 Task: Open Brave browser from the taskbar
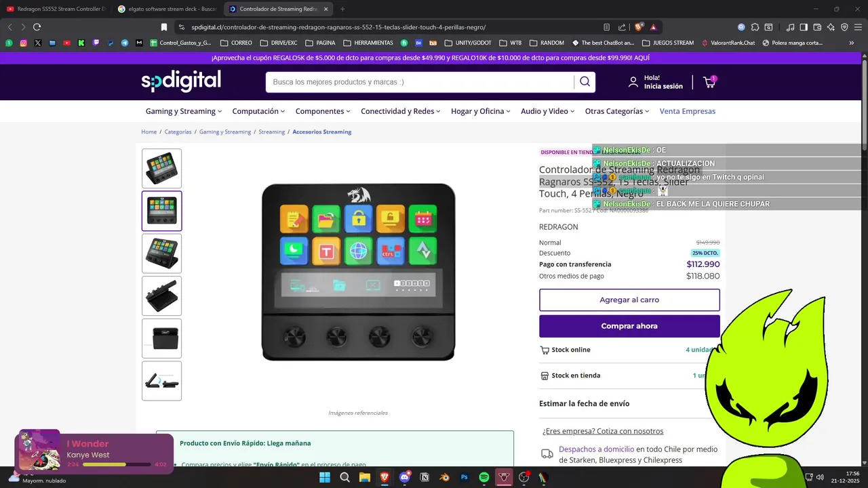[384, 477]
